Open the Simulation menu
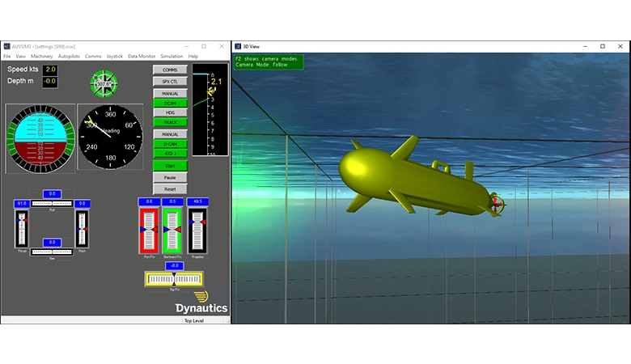631x364 pixels. click(x=172, y=57)
